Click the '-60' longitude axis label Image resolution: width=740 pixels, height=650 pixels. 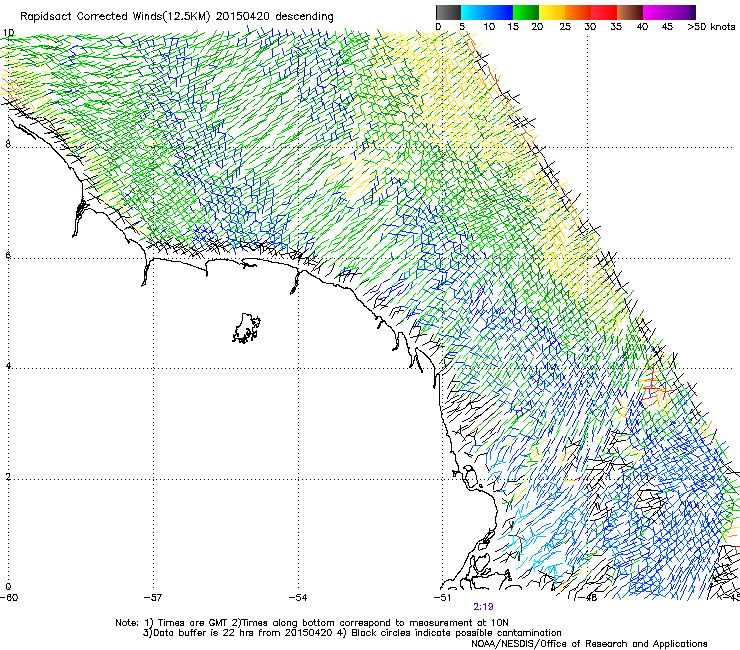9,598
